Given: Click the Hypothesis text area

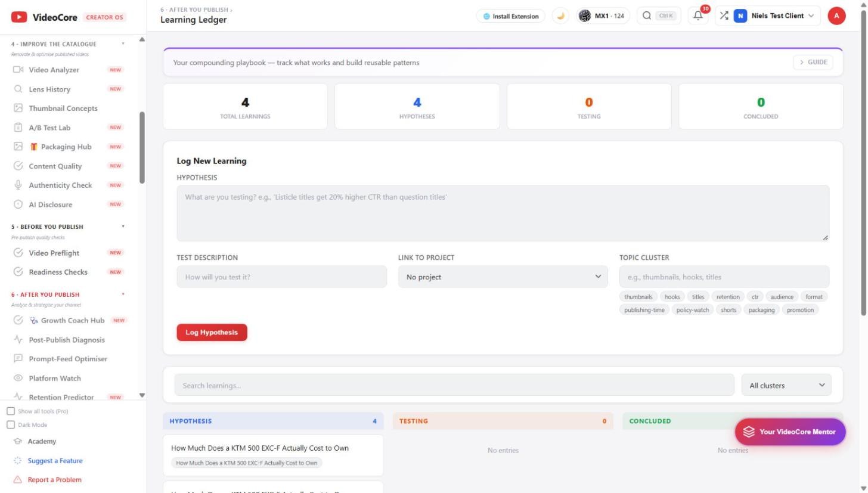Looking at the screenshot, I should (503, 213).
